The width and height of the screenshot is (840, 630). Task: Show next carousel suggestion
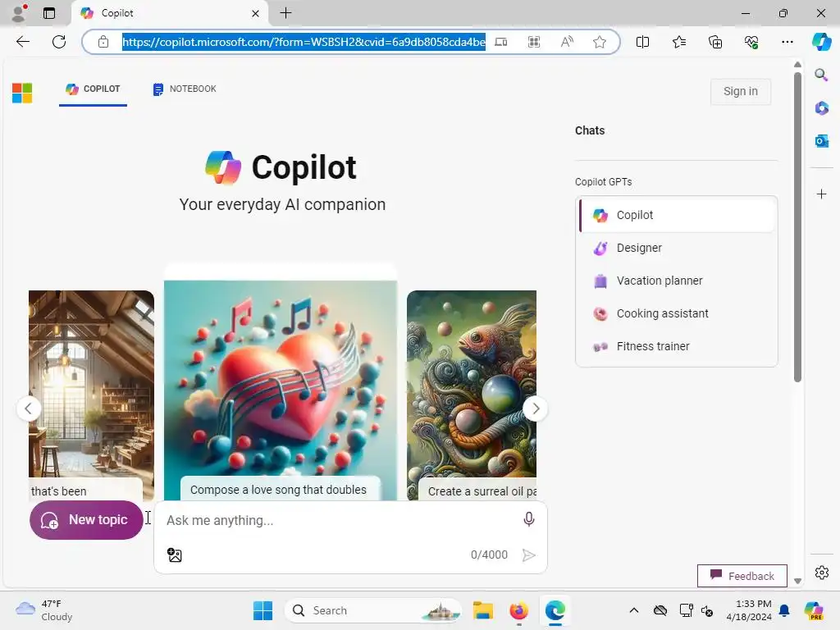coord(535,409)
